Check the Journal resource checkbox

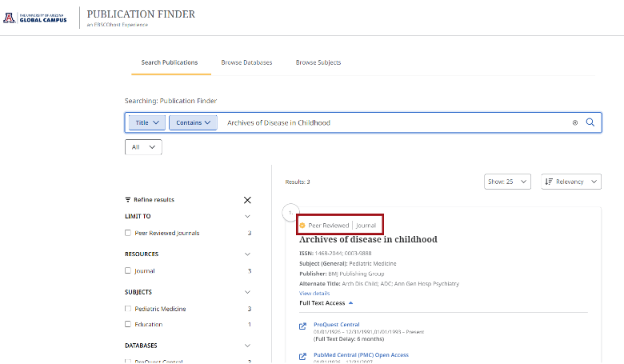[128, 270]
